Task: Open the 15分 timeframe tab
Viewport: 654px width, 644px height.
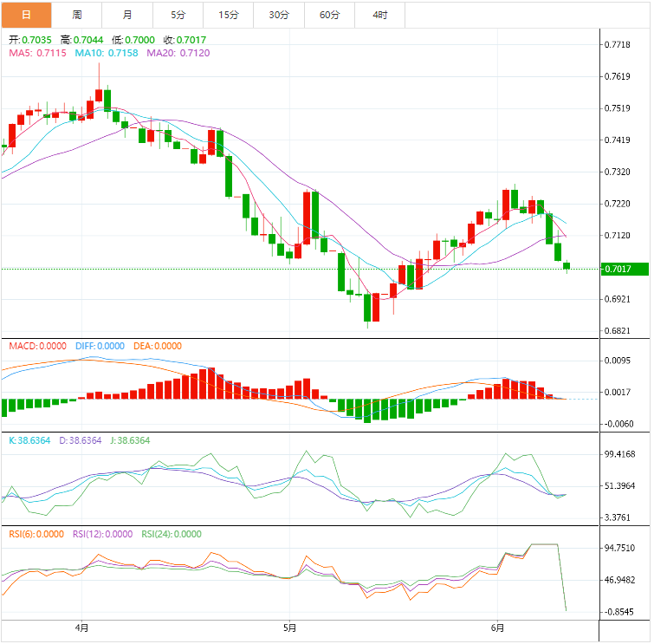Action: pos(229,15)
